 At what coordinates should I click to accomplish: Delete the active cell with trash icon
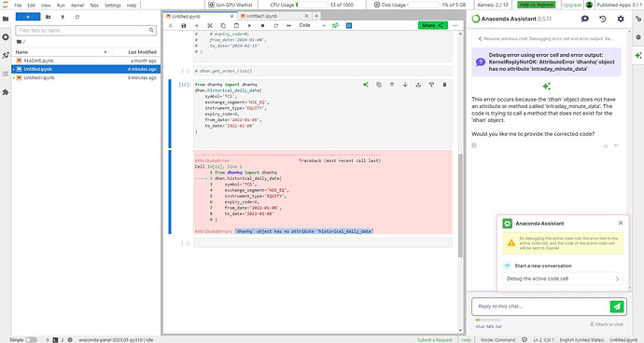click(444, 85)
